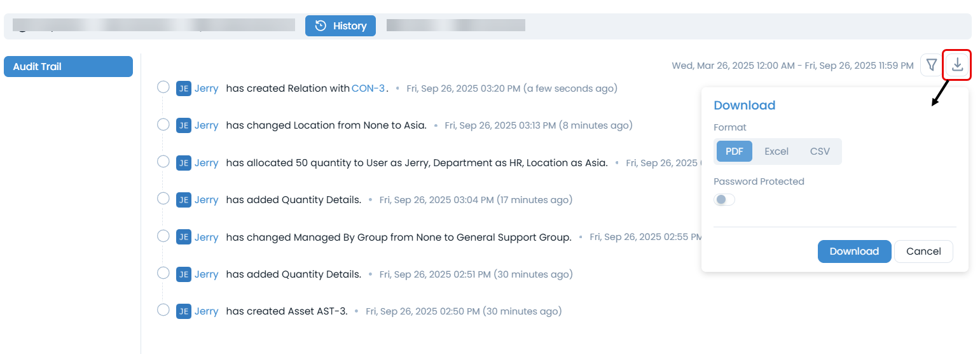Cancel the download dialog

point(923,251)
